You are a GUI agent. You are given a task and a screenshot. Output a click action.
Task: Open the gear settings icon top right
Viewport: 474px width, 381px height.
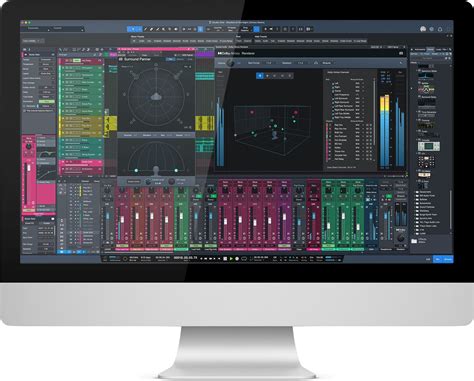coord(432,29)
